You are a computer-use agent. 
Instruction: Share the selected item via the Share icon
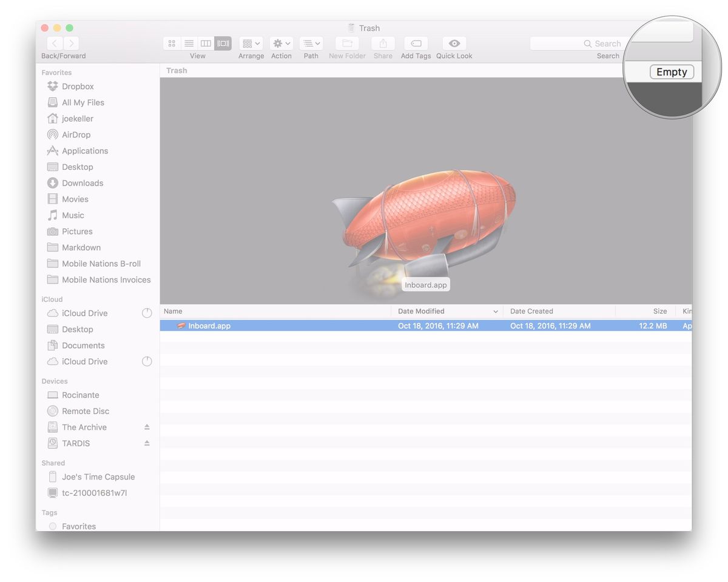382,43
